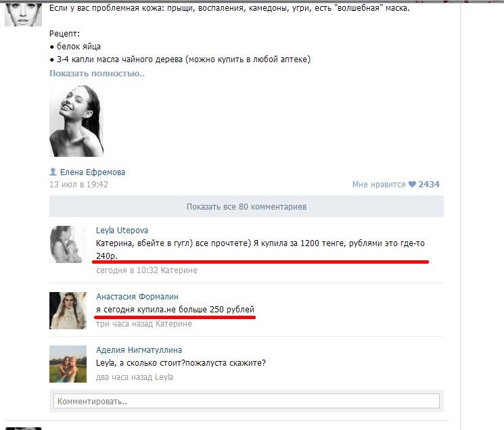Expand post with Показать полностью..
Screen dimensions: 504x430
pyautogui.click(x=97, y=74)
